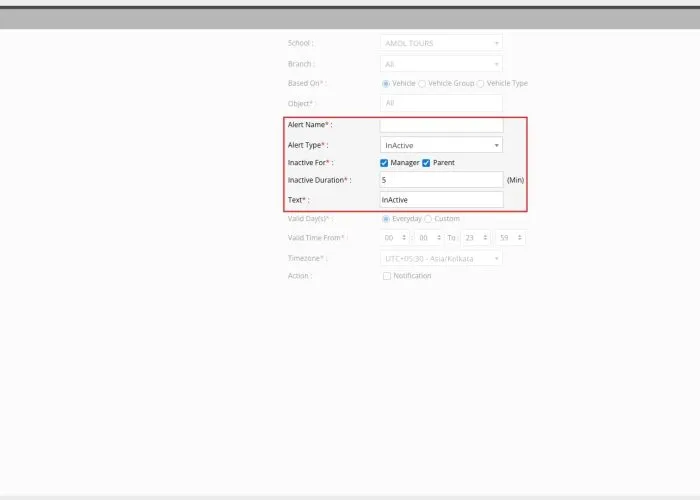Click the start hour stepper

pyautogui.click(x=394, y=238)
